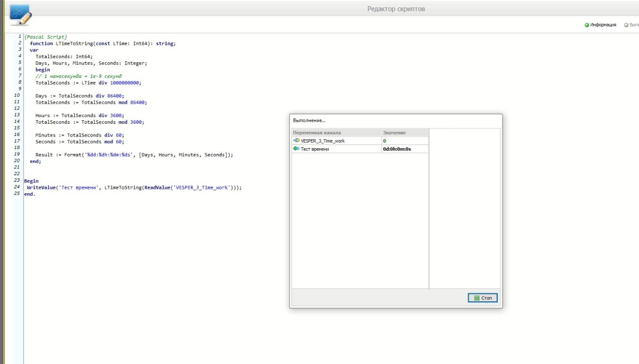
Task: Click the TotalSeconds mod 86400 line
Action: click(91, 102)
